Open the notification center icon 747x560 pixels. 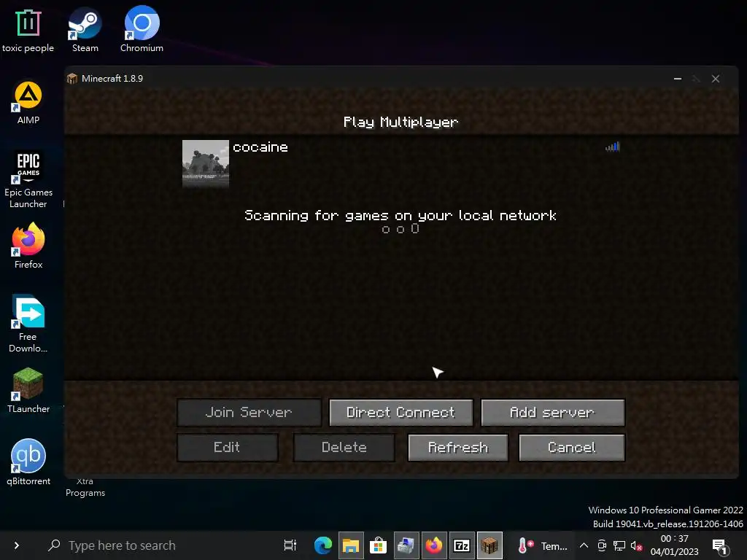click(x=720, y=545)
